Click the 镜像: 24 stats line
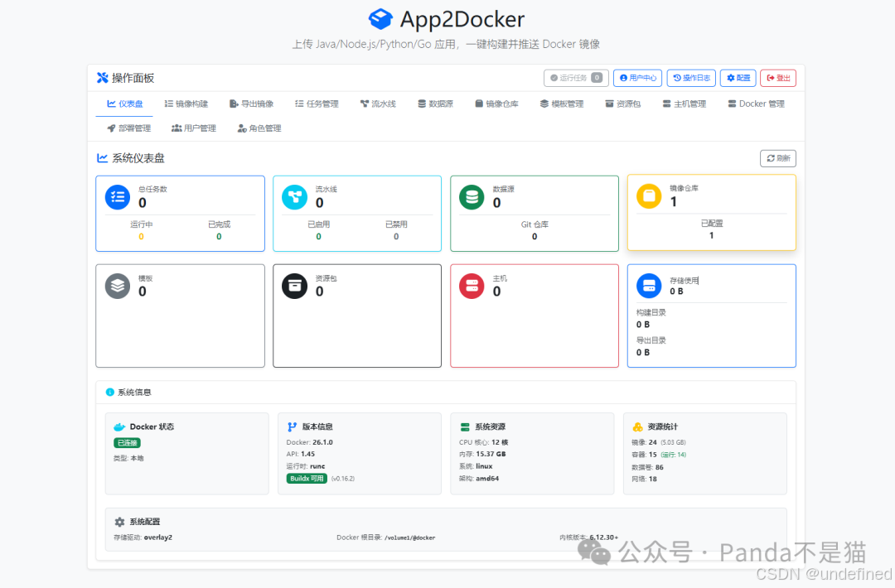Image resolution: width=895 pixels, height=588 pixels. pyautogui.click(x=659, y=442)
